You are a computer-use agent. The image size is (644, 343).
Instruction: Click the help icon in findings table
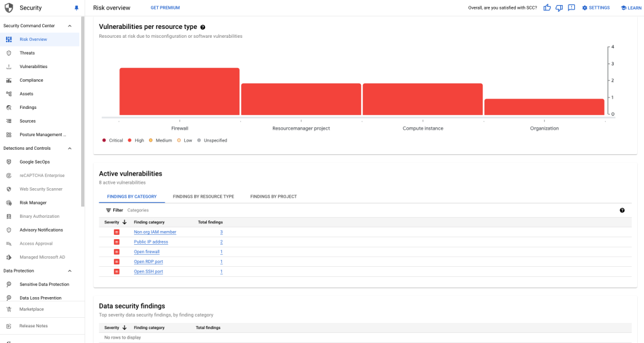point(622,210)
